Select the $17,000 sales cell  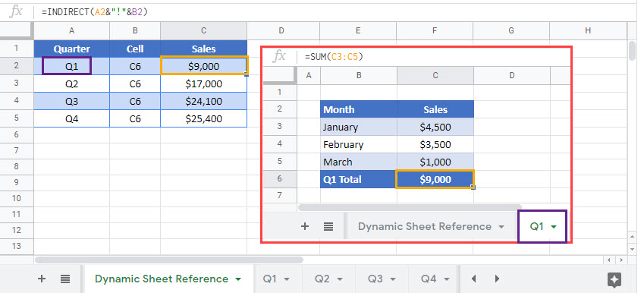(x=204, y=83)
